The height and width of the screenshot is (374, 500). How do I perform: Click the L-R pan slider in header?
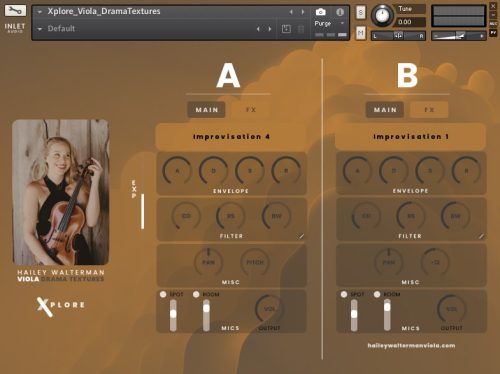[x=398, y=36]
